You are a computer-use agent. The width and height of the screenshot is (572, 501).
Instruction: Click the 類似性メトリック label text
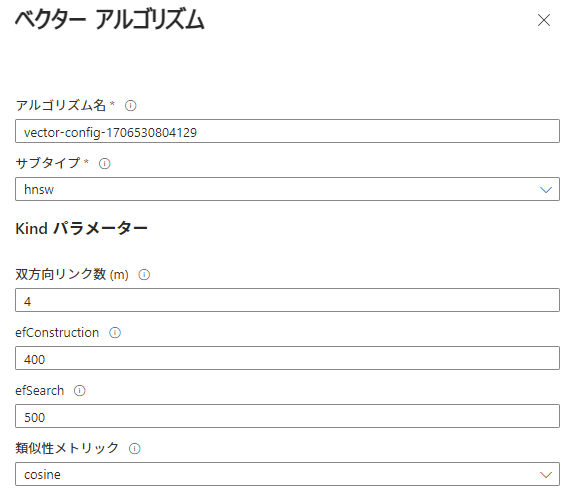tap(67, 448)
